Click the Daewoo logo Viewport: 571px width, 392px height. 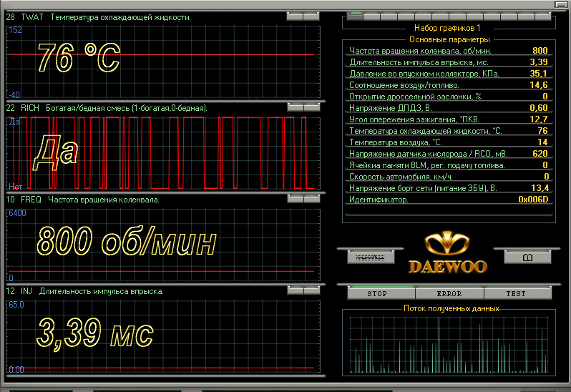447,252
